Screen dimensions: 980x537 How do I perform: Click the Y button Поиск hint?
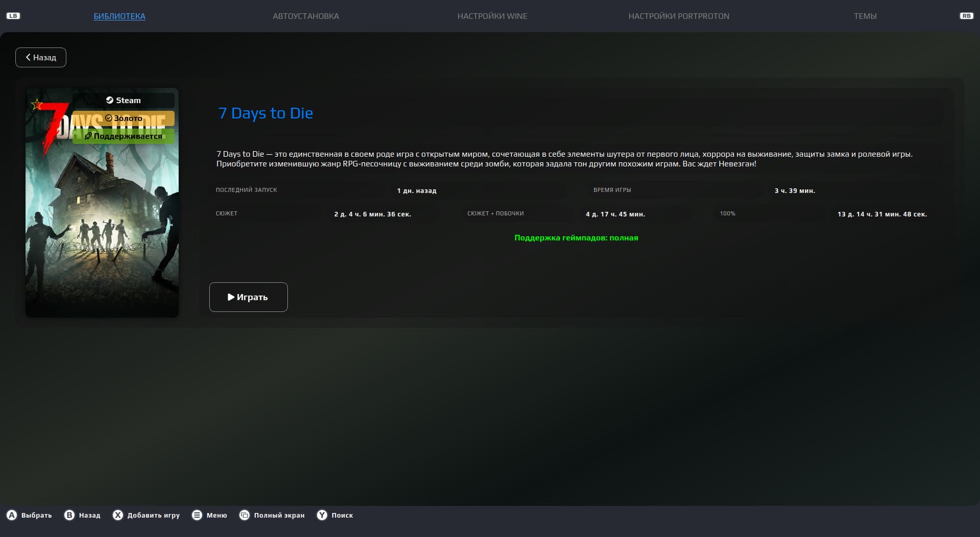322,515
